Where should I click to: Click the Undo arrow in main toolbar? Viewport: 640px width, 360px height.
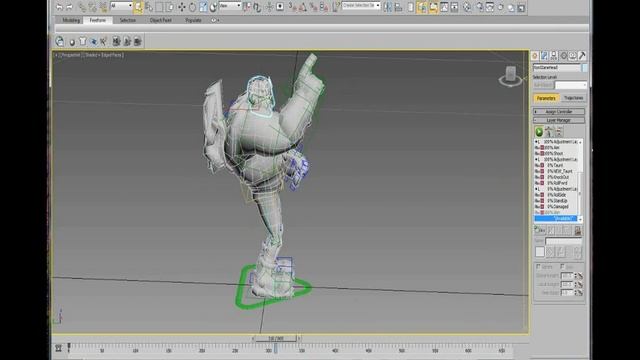pos(60,7)
